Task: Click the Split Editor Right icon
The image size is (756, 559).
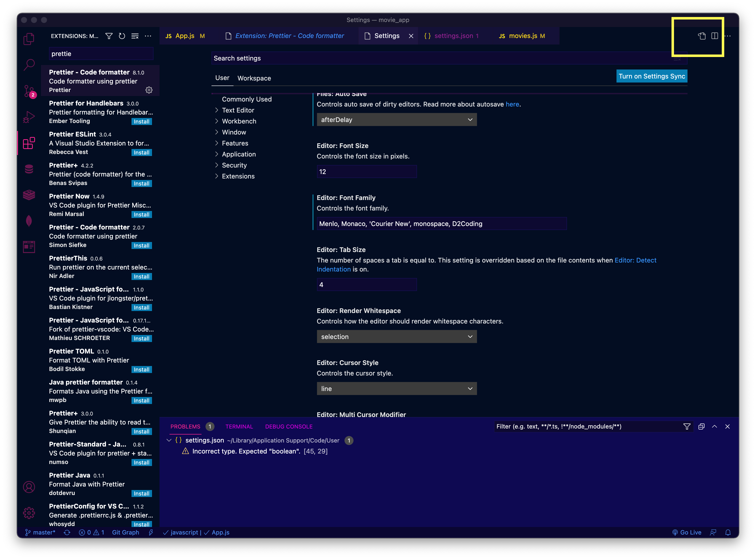Action: 714,36
